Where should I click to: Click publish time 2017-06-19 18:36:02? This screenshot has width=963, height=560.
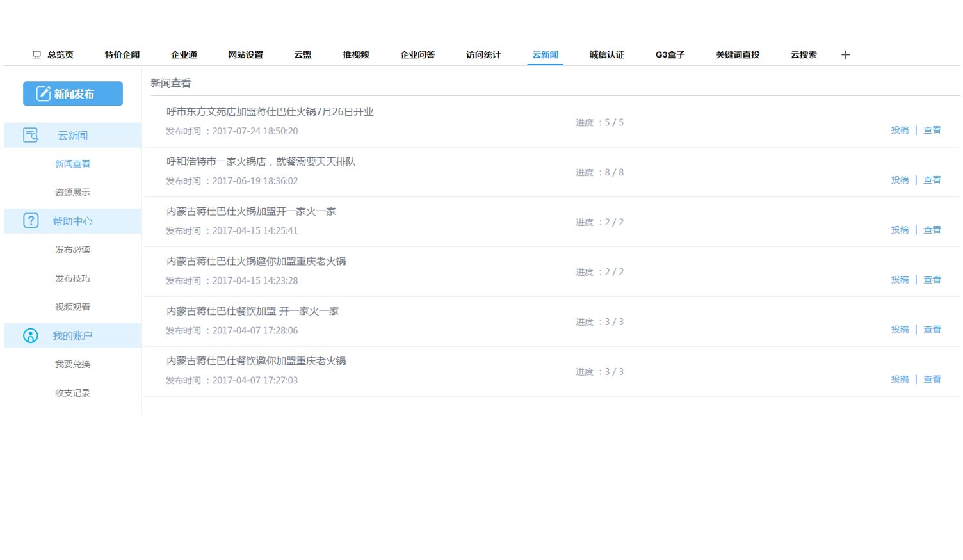pyautogui.click(x=255, y=181)
